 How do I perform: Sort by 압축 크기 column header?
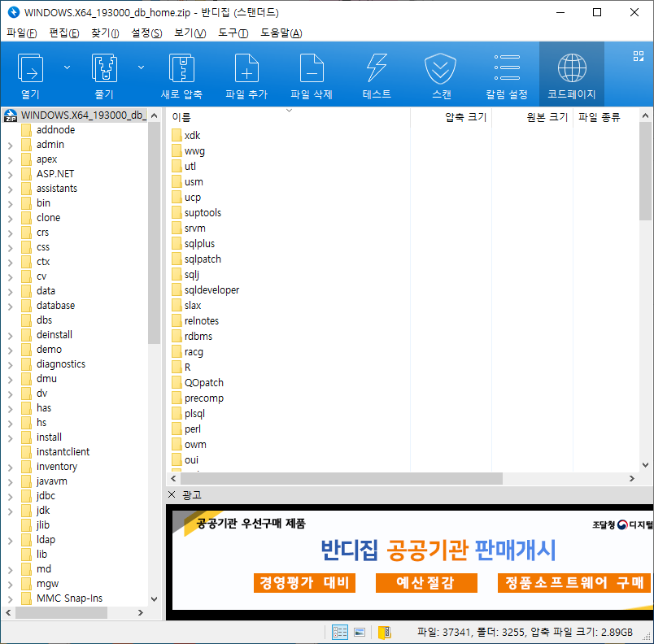[451, 117]
